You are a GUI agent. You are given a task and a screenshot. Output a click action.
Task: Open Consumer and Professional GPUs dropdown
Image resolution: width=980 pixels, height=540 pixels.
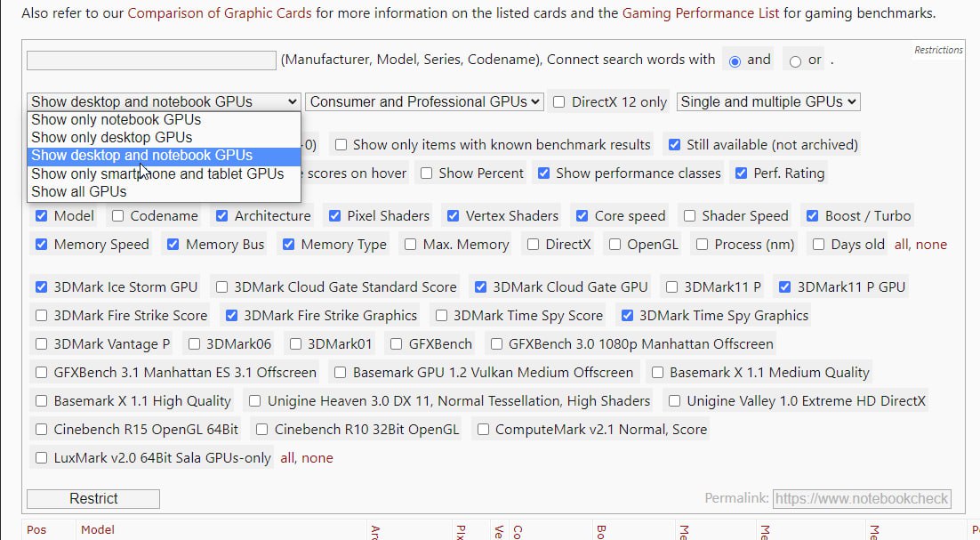coord(424,101)
